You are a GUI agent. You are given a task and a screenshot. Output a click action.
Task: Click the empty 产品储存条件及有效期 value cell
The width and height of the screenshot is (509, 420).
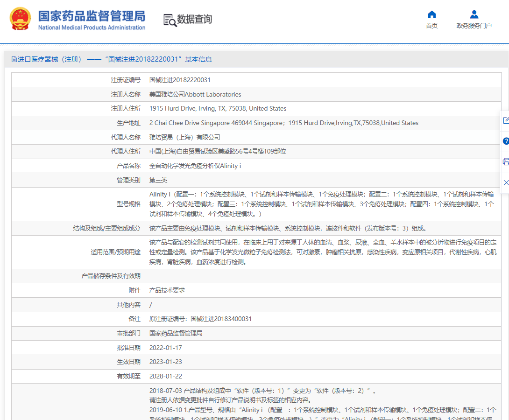pyautogui.click(x=323, y=276)
